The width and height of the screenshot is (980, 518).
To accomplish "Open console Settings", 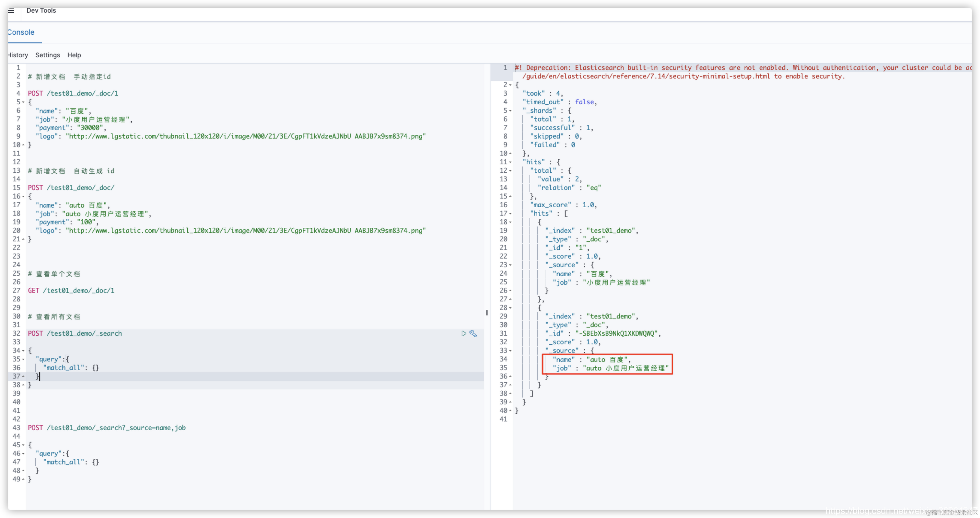I will [48, 55].
